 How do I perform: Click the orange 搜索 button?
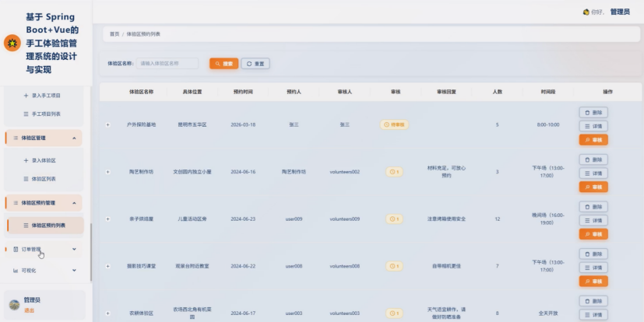coord(223,64)
